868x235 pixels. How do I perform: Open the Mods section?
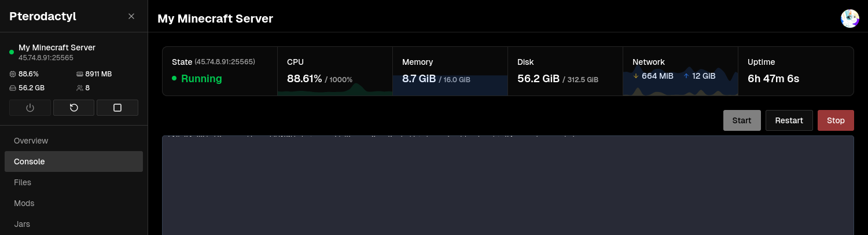tap(73, 203)
